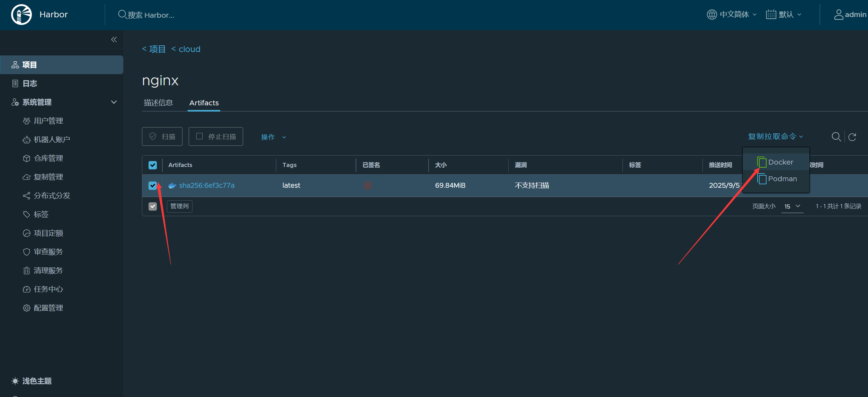Click the Docker copy icon
Image resolution: width=868 pixels, height=397 pixels.
[x=762, y=162]
